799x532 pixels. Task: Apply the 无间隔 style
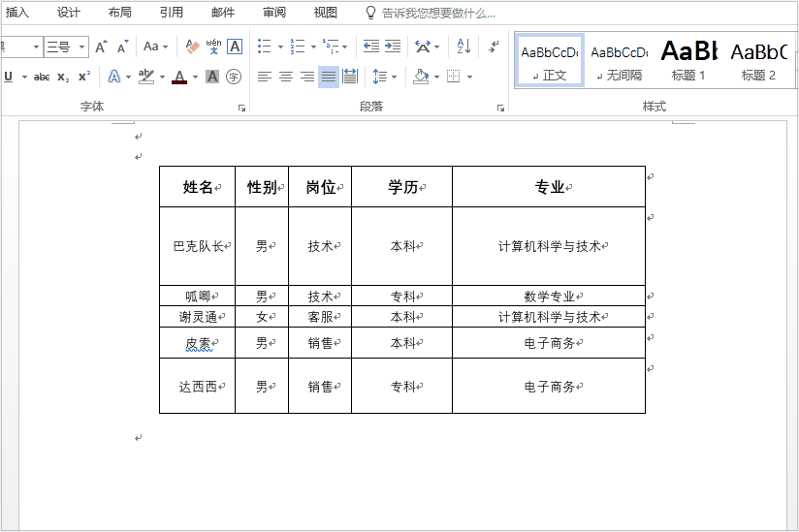point(619,61)
